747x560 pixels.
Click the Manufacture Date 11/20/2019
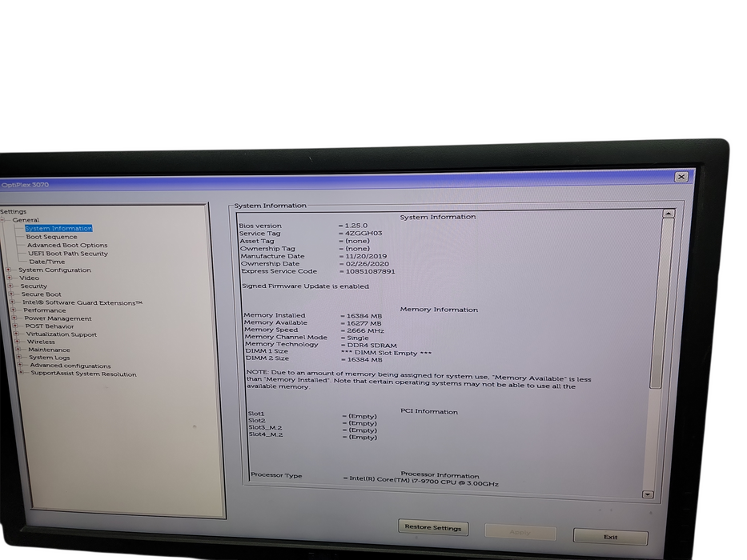(366, 256)
